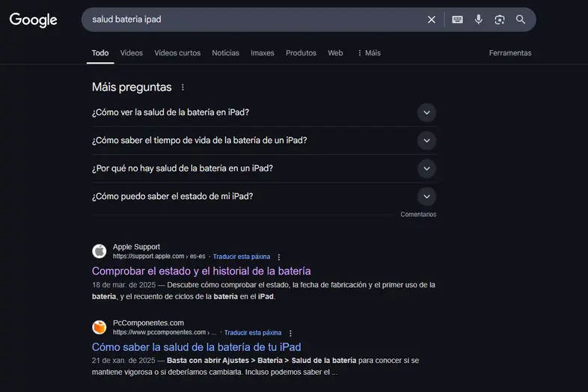Select the Todo tab
The height and width of the screenshot is (392, 588).
[100, 53]
